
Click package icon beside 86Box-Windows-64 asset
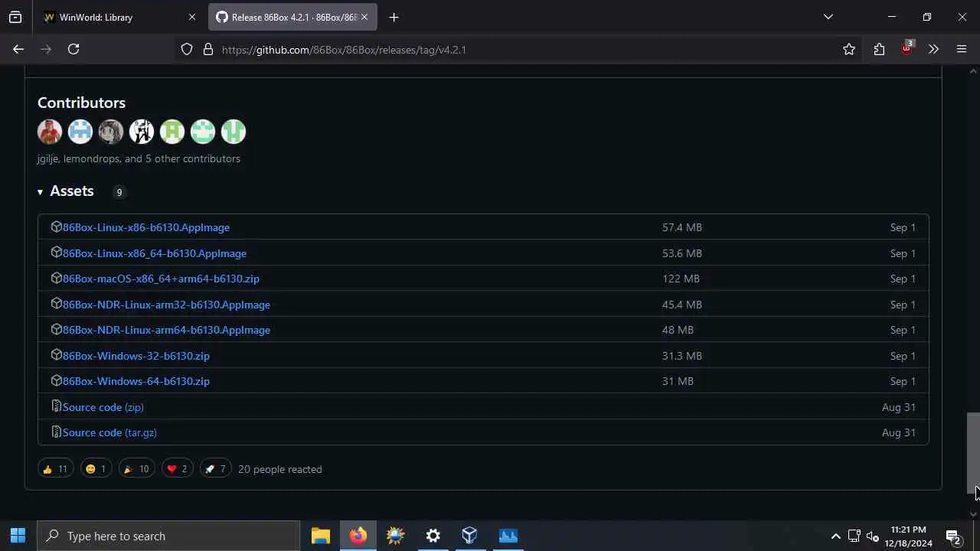(x=56, y=380)
